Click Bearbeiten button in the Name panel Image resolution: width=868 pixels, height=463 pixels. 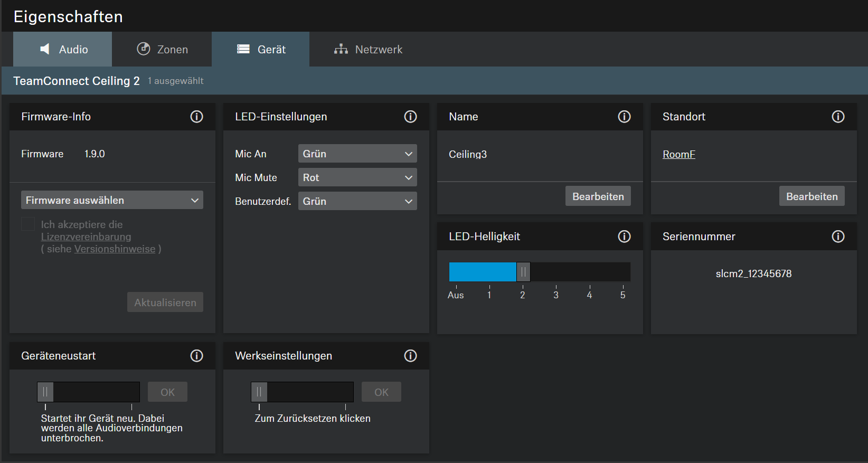(598, 196)
